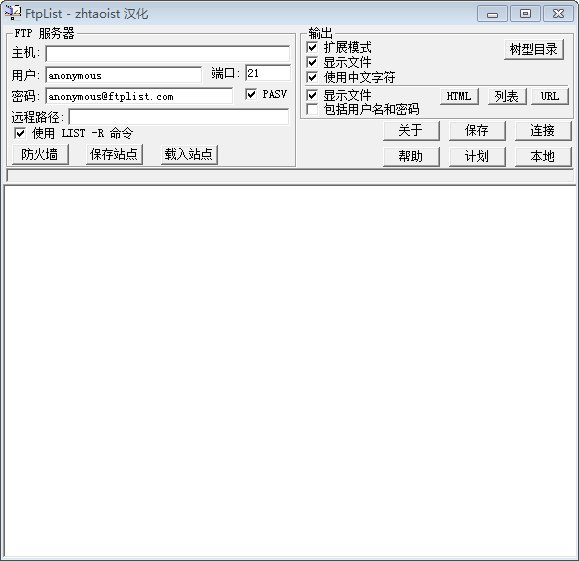Image resolution: width=579 pixels, height=561 pixels.
Task: Click the FtpList application icon in title bar
Action: [x=13, y=13]
